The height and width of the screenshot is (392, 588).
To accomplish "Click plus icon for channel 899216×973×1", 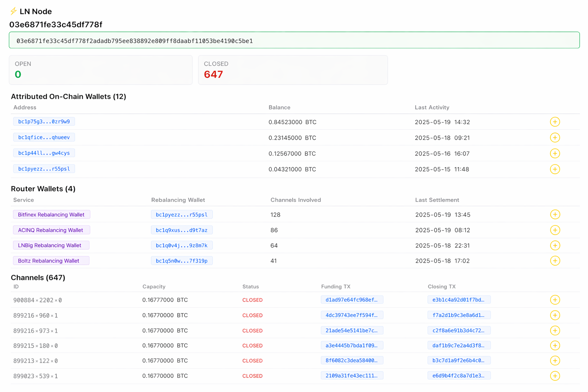I will [x=555, y=330].
